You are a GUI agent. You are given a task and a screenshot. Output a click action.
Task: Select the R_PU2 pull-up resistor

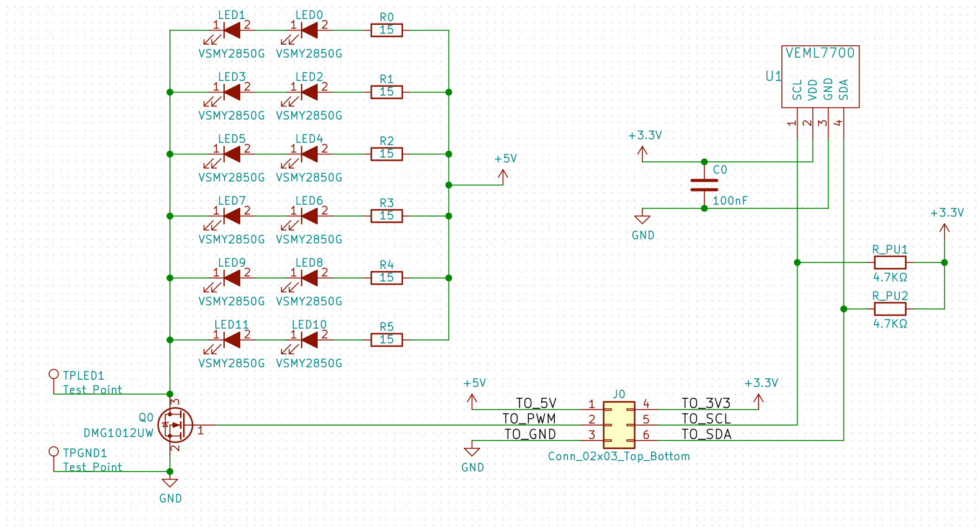pyautogui.click(x=890, y=309)
